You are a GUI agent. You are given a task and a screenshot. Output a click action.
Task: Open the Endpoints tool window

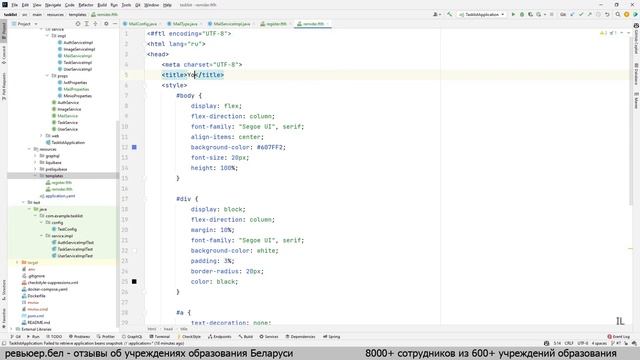[220, 337]
